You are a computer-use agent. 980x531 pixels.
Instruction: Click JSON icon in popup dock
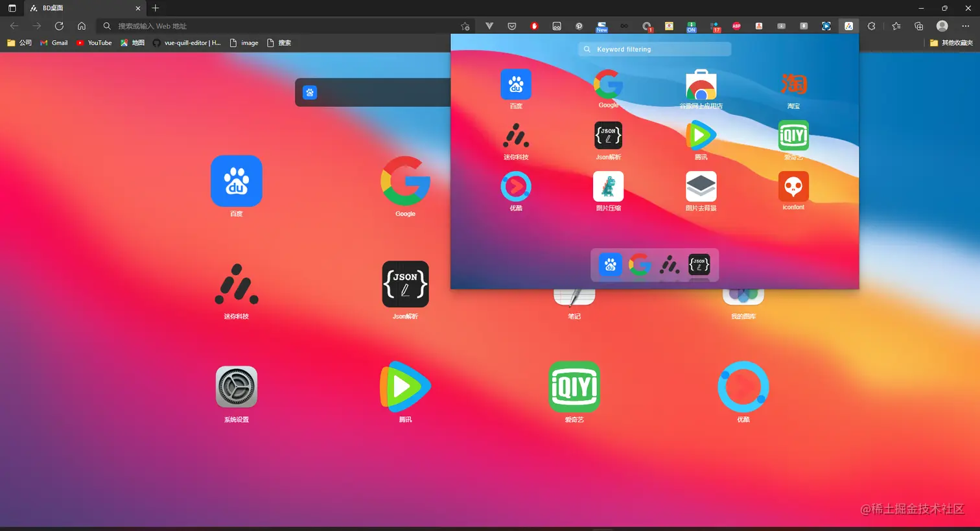(699, 265)
